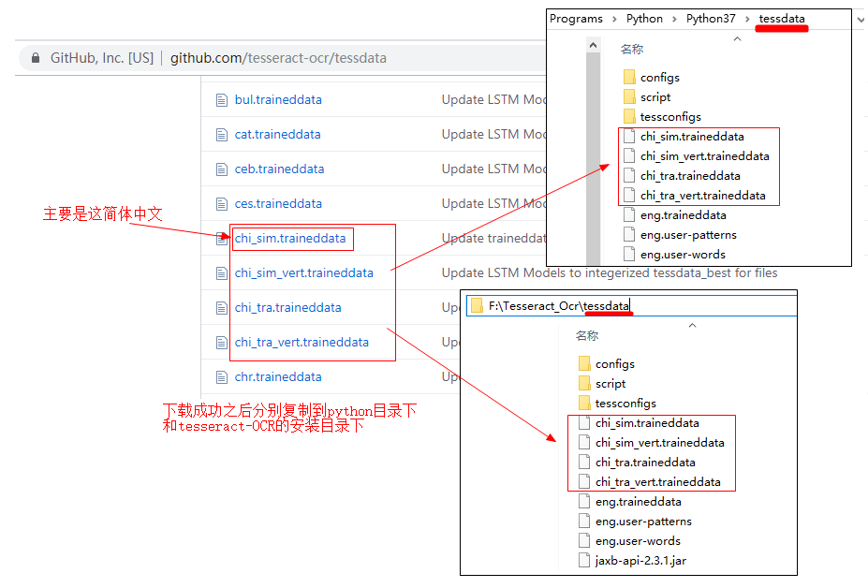Click scroll-up arrow in Python37 tessdata window
This screenshot has width=868, height=588.
593,45
